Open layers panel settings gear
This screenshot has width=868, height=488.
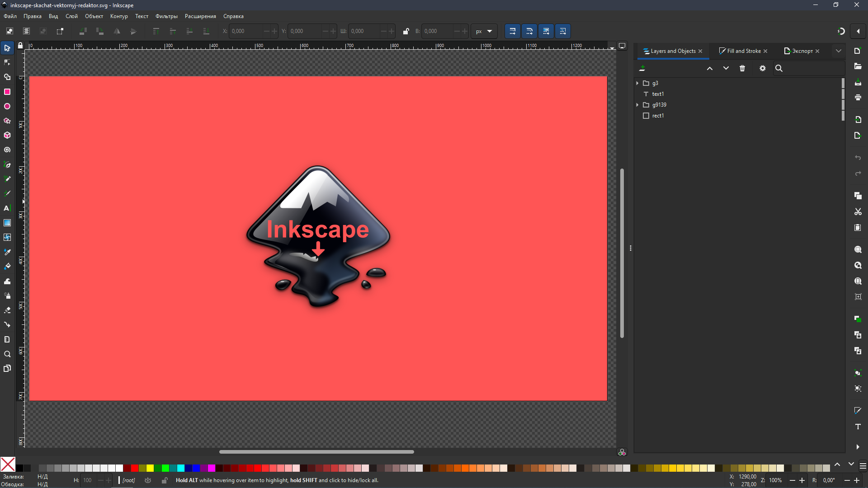pos(762,68)
